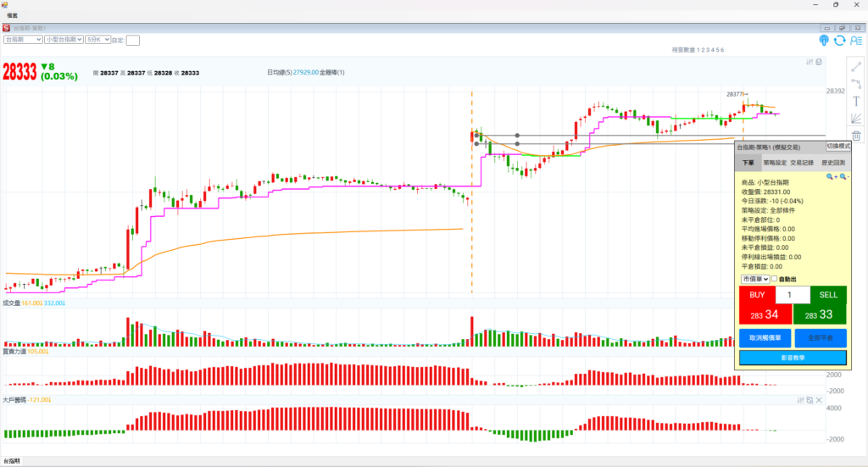The width and height of the screenshot is (868, 467).
Task: Expand the 市價單 order type dropdown
Action: coord(754,279)
